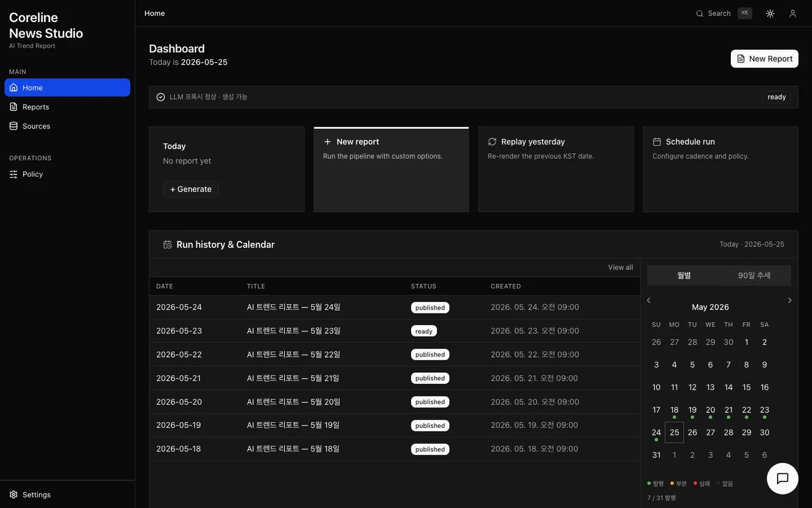Click the Reports document icon

[x=13, y=107]
